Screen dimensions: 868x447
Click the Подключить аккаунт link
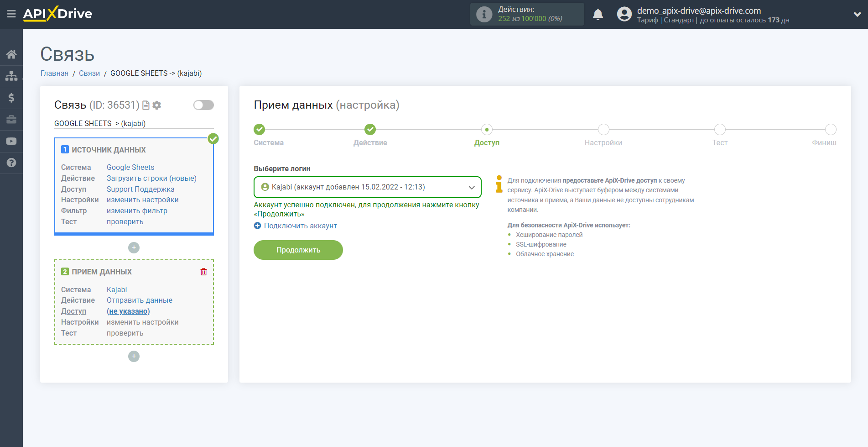(x=301, y=226)
